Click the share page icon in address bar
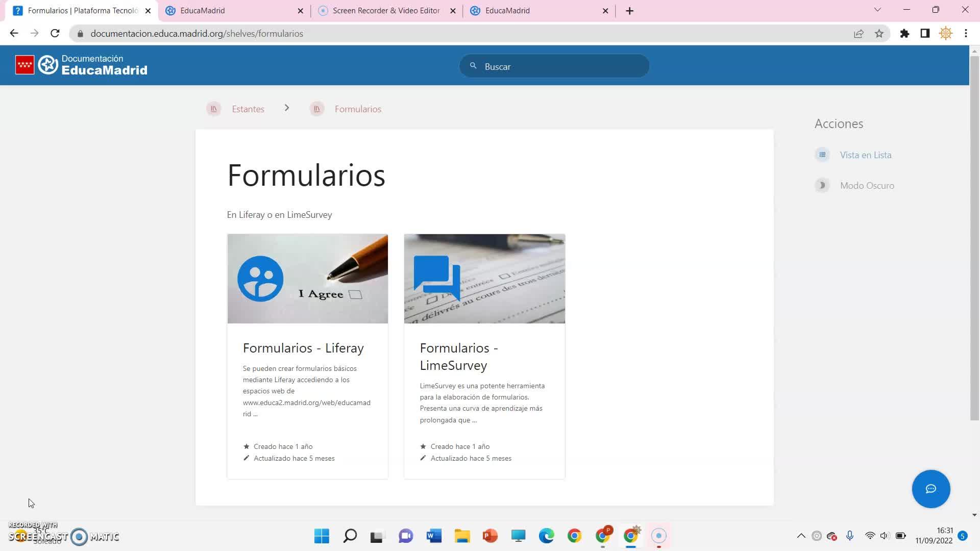This screenshot has width=980, height=551. (x=859, y=34)
